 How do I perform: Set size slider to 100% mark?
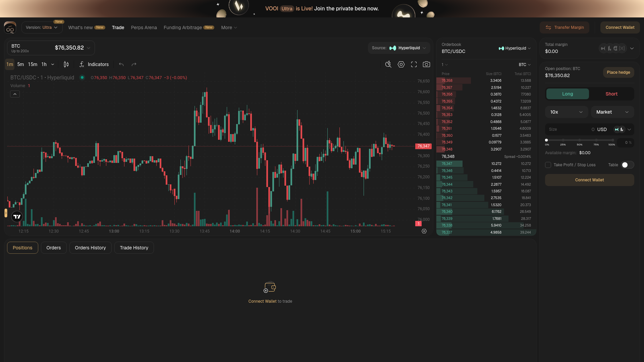pyautogui.click(x=612, y=140)
